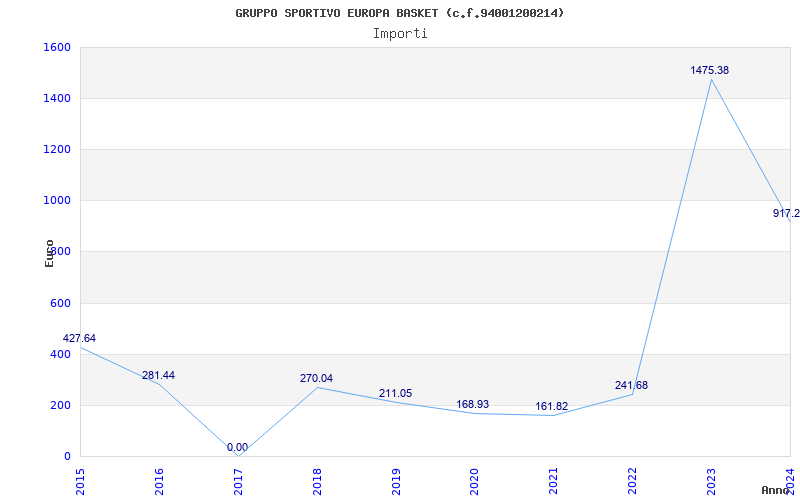Click the 1475.38 peak data label
This screenshot has width=800, height=500.
(x=710, y=70)
